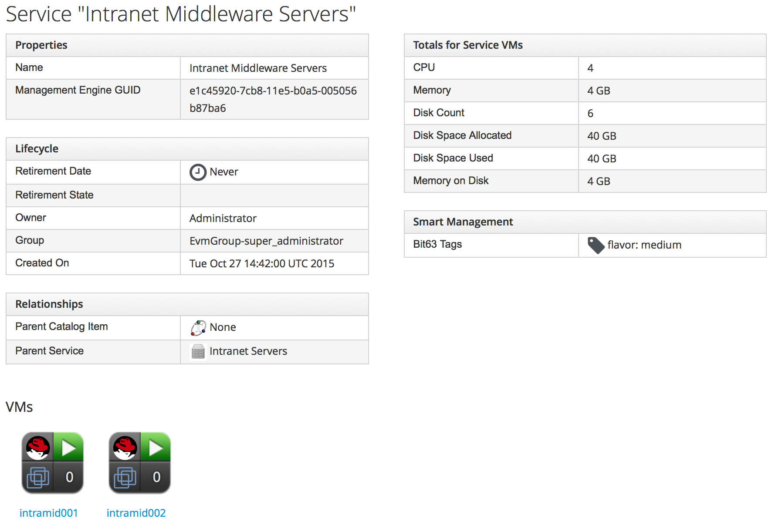Click the green running arrow on intramid001
Viewport: 772px width, 532px height.
click(x=69, y=448)
